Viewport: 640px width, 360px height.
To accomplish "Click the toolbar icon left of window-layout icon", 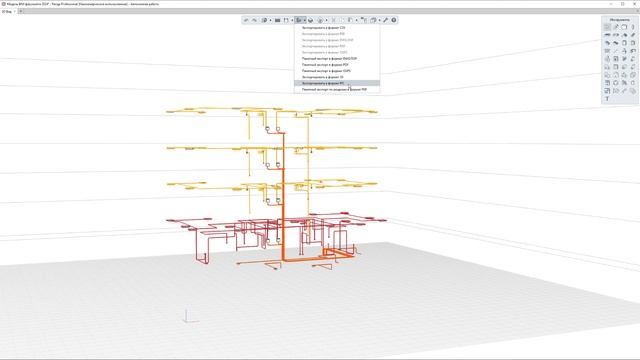I will pyautogui.click(x=363, y=20).
